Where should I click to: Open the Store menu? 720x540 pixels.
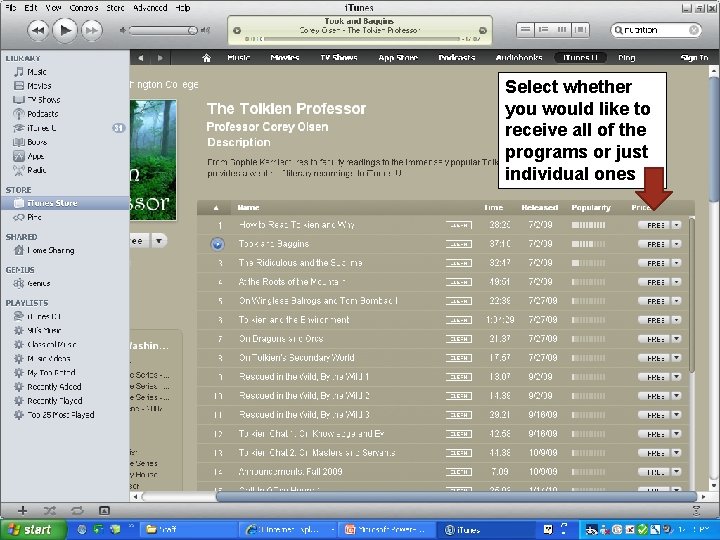(115, 8)
